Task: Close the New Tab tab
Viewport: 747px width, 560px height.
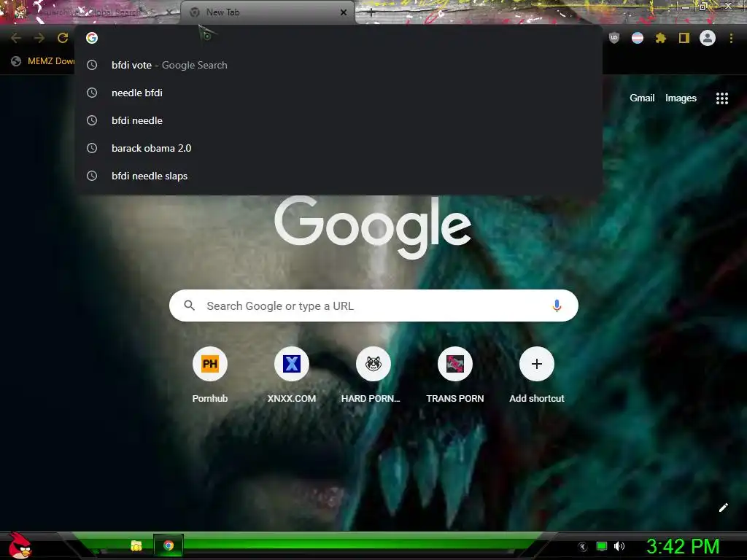Action: [x=344, y=12]
